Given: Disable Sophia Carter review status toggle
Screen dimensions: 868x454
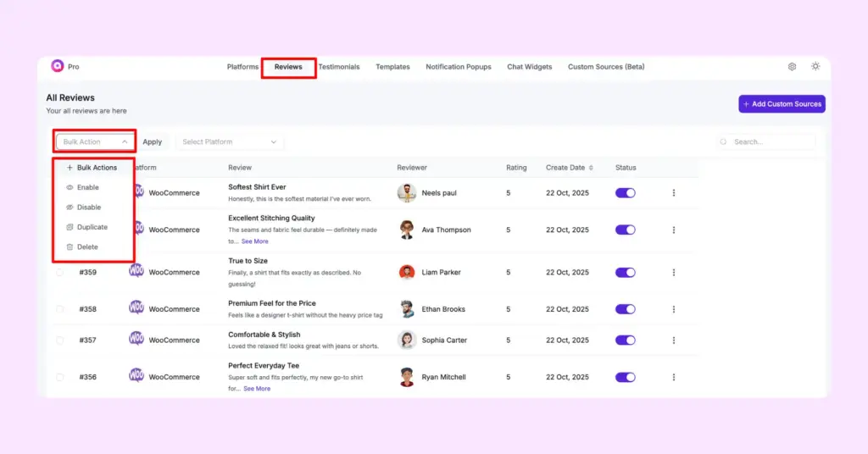Looking at the screenshot, I should (x=626, y=340).
